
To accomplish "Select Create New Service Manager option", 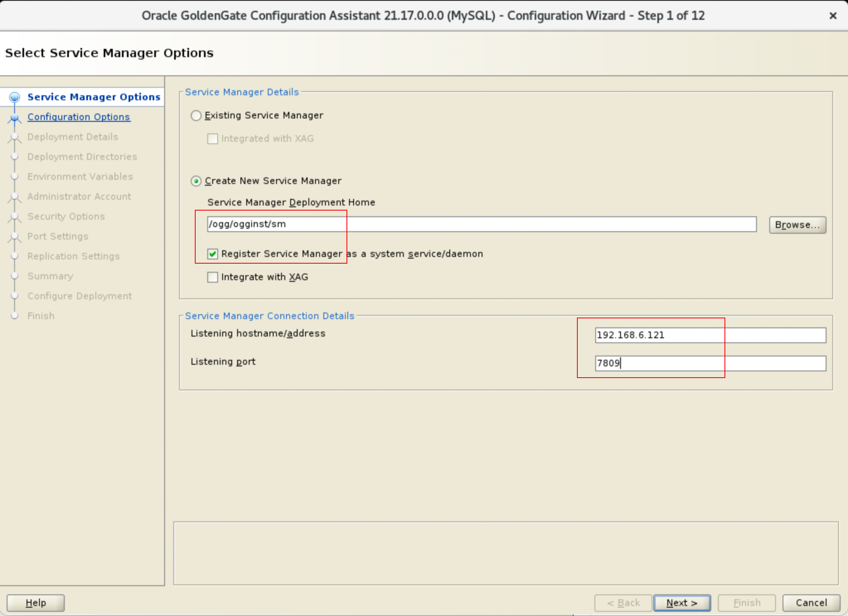I will pyautogui.click(x=196, y=181).
